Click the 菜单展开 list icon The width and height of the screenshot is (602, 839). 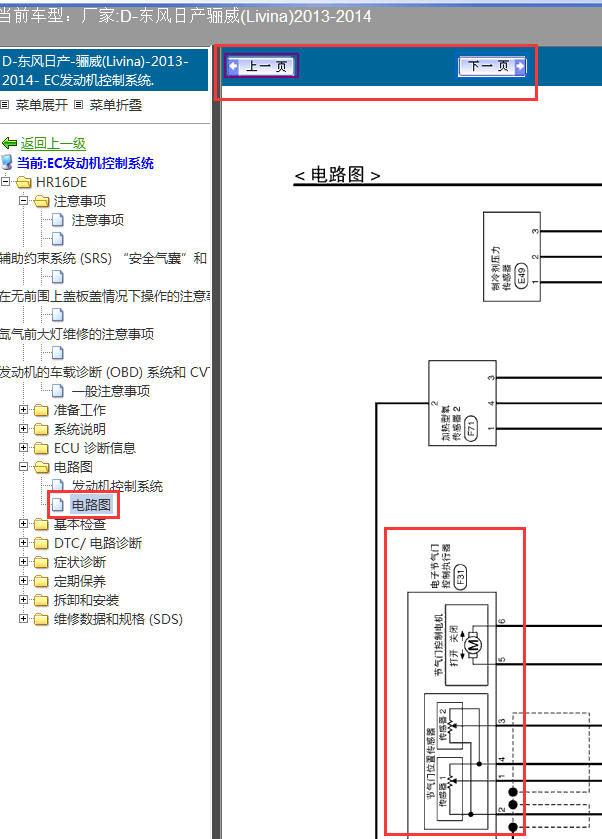(x=5, y=105)
